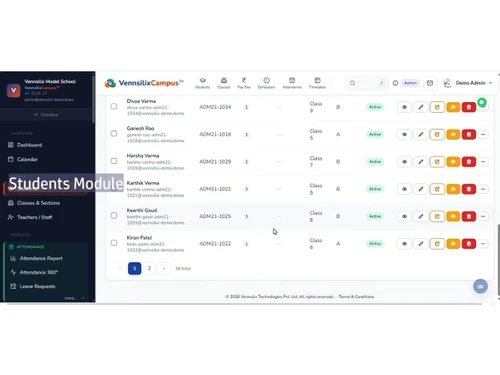Select the checkbox for Kiran Patel

tap(114, 243)
